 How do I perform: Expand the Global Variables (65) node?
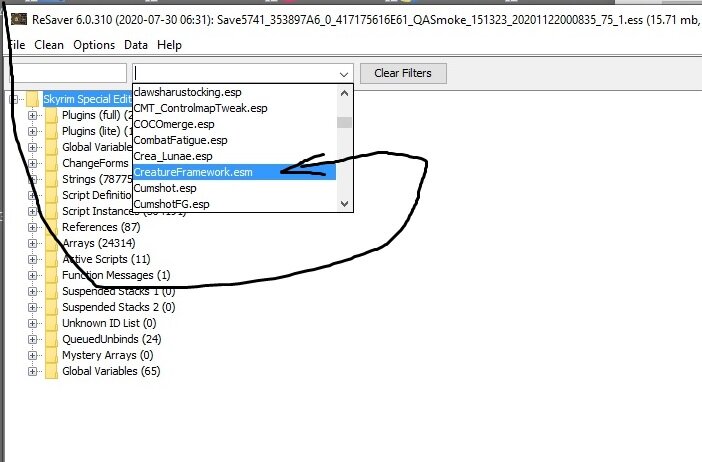[x=32, y=372]
